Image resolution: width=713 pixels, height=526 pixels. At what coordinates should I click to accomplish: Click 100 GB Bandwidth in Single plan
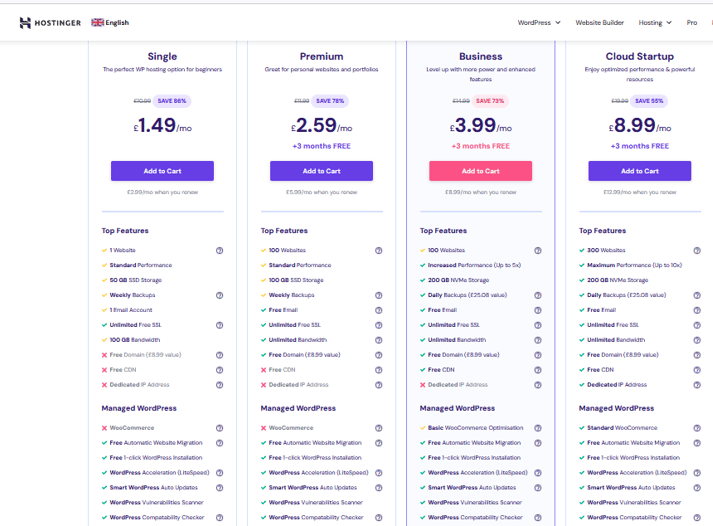pos(135,340)
